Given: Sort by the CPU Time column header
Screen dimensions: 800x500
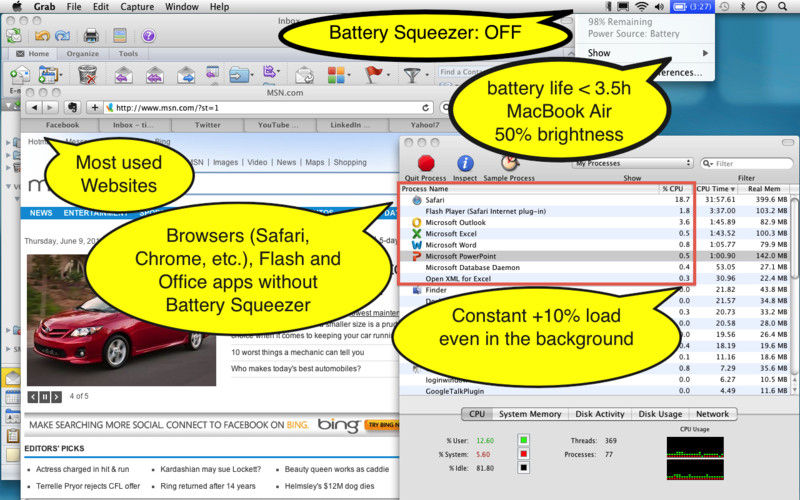Looking at the screenshot, I should pyautogui.click(x=716, y=189).
